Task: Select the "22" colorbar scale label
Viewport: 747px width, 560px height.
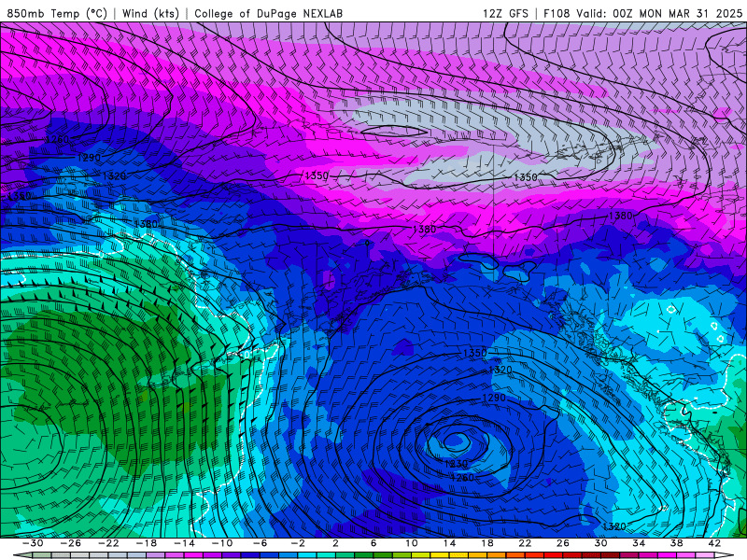Action: 525,543
